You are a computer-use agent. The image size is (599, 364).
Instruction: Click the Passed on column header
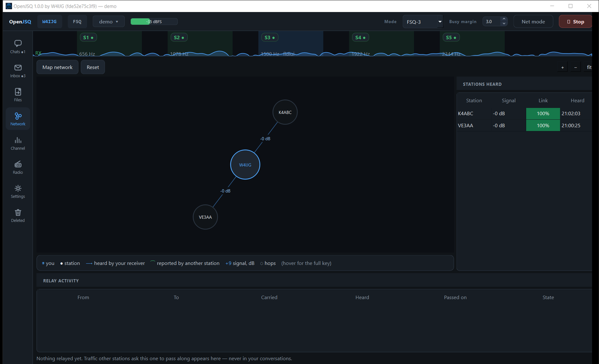coord(455,297)
